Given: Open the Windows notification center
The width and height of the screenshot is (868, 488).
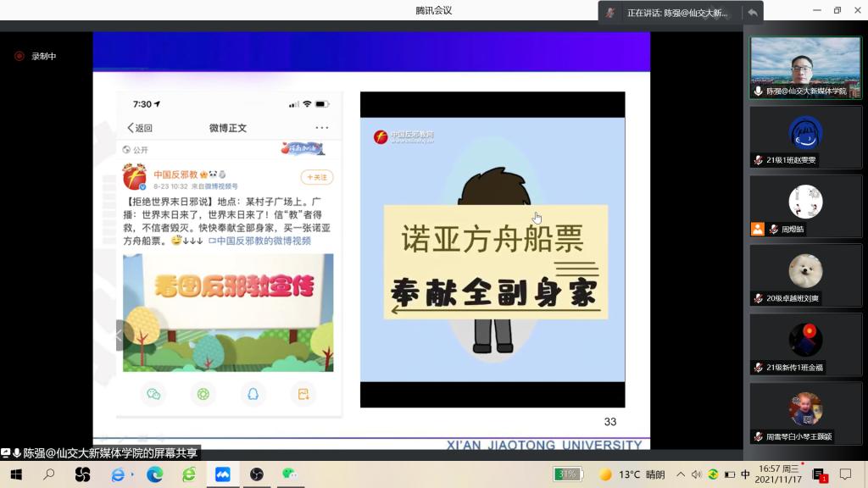Looking at the screenshot, I should (845, 474).
